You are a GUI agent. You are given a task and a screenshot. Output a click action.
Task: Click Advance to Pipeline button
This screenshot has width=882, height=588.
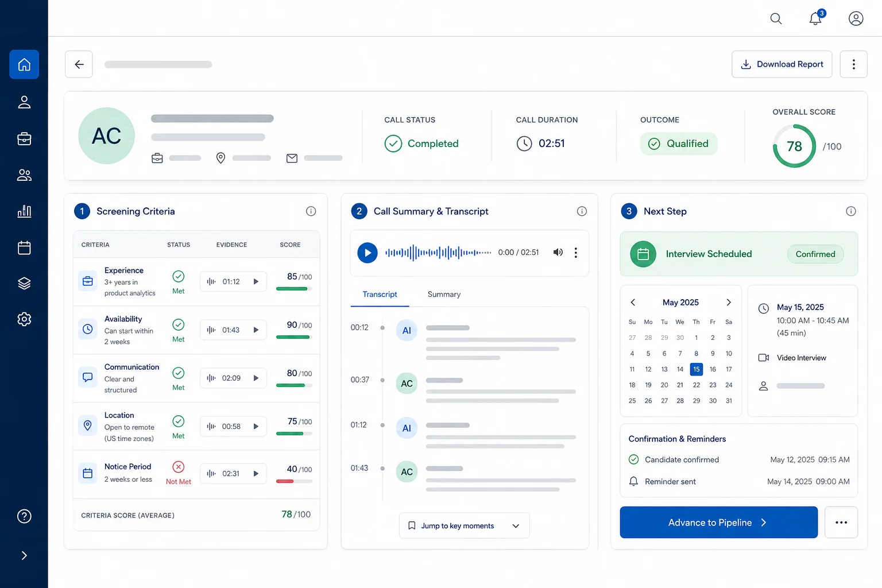(x=718, y=523)
